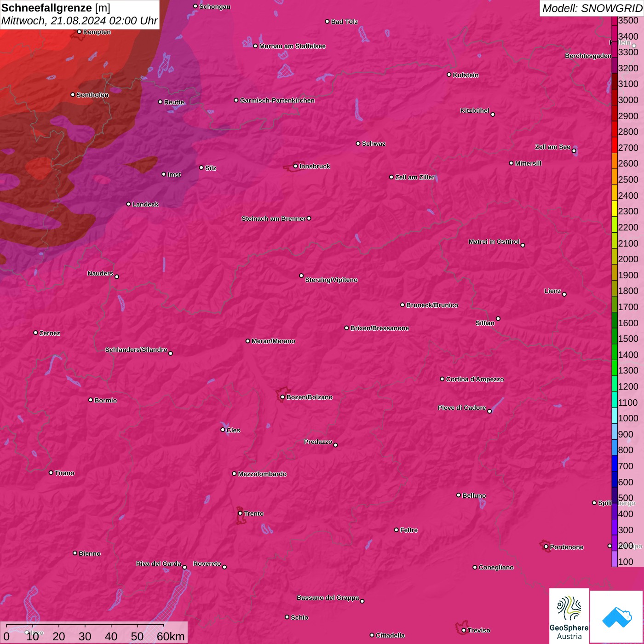
Task: Click the GeoSphere Austria logo
Action: [x=569, y=615]
